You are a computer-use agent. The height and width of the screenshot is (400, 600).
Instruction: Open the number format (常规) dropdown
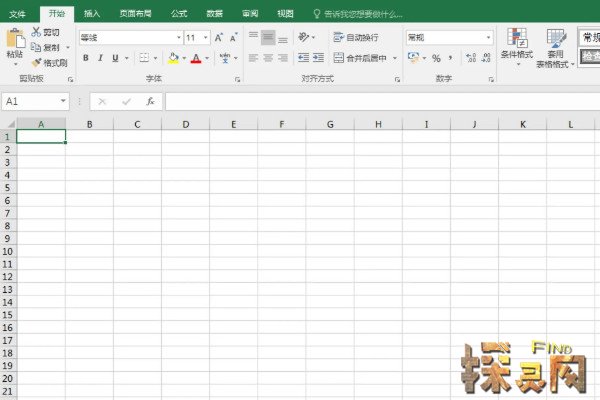tap(489, 37)
